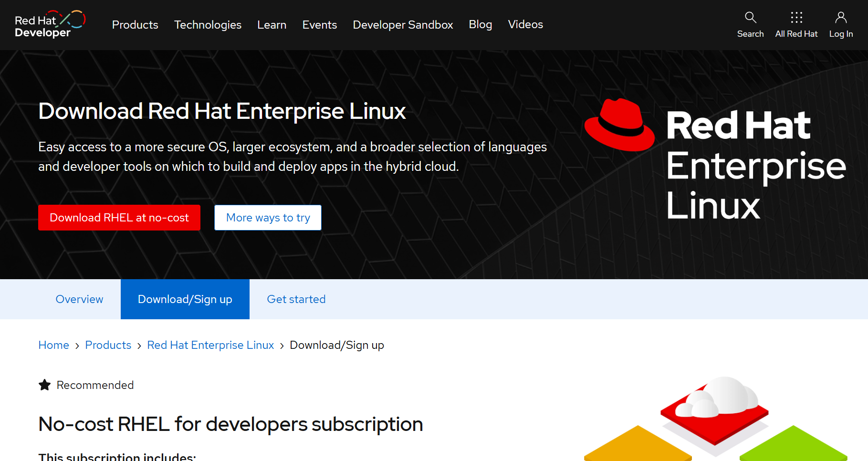
Task: Click the Recommended star icon
Action: (44, 385)
